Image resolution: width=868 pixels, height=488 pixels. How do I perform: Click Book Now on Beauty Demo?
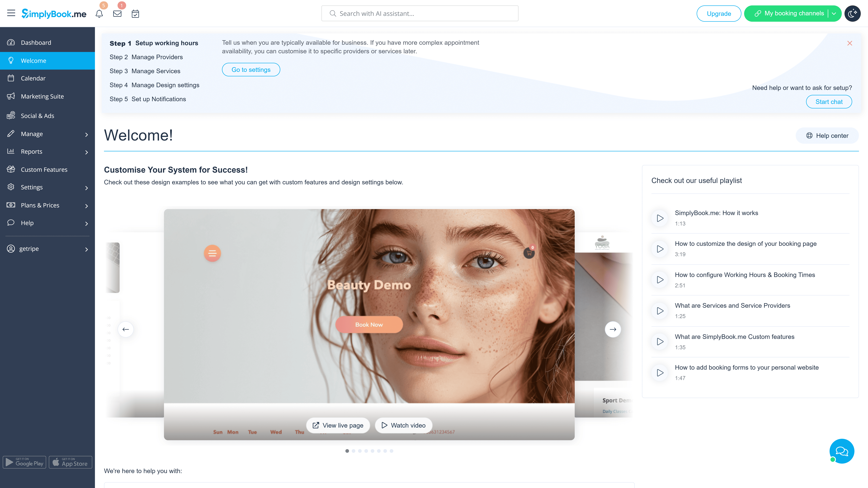point(369,325)
